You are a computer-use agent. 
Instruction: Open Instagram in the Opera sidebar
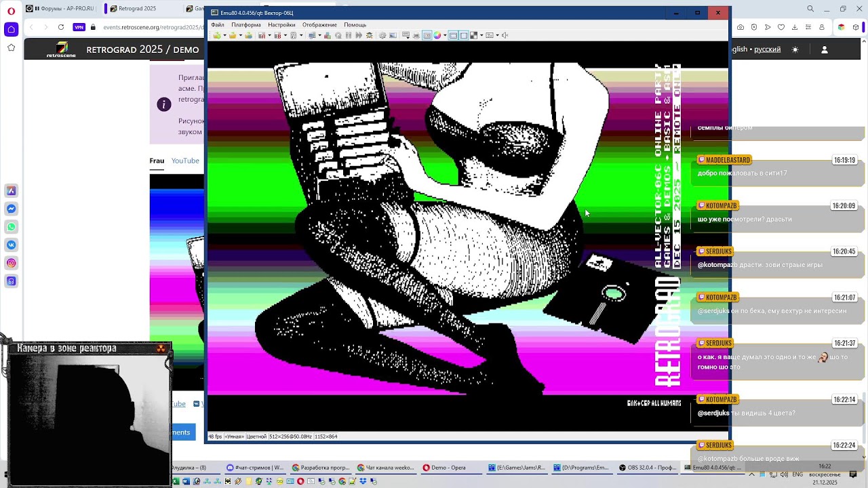click(x=12, y=263)
